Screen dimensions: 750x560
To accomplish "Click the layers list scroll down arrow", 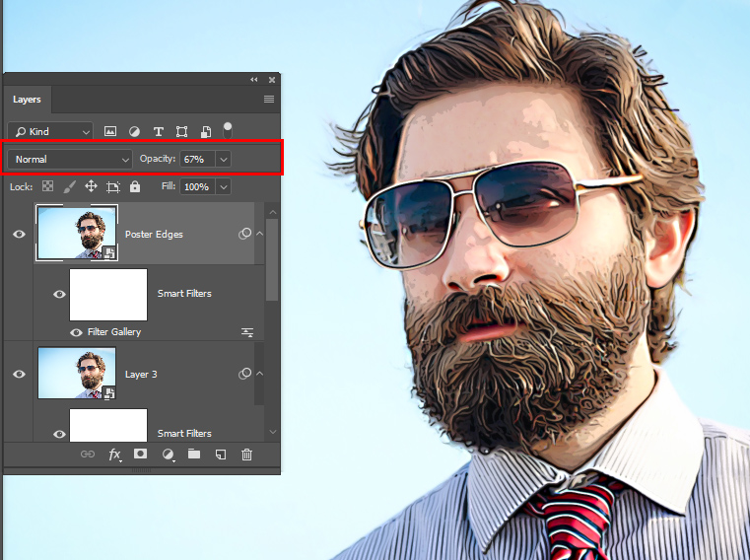I will pyautogui.click(x=273, y=432).
